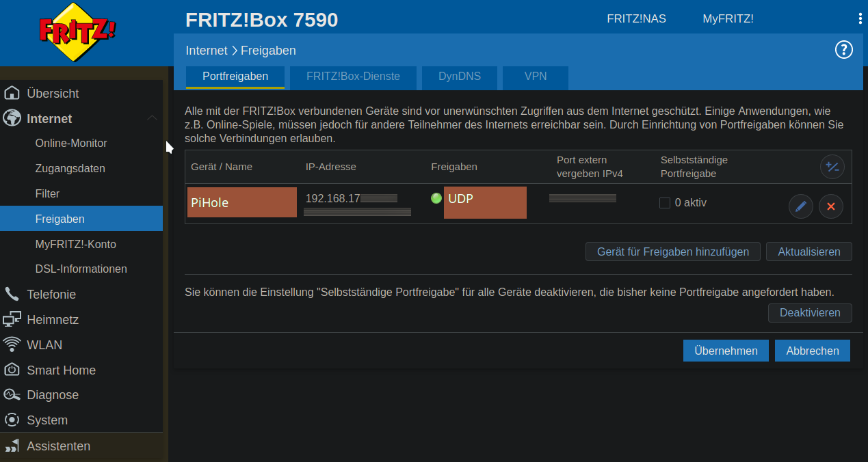Click the FRITZ!Box 7590 title
This screenshot has height=462, width=868.
(262, 20)
